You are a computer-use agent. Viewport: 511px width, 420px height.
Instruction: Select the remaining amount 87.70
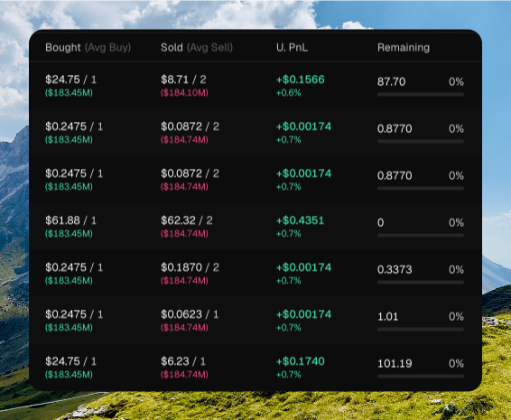coord(392,81)
